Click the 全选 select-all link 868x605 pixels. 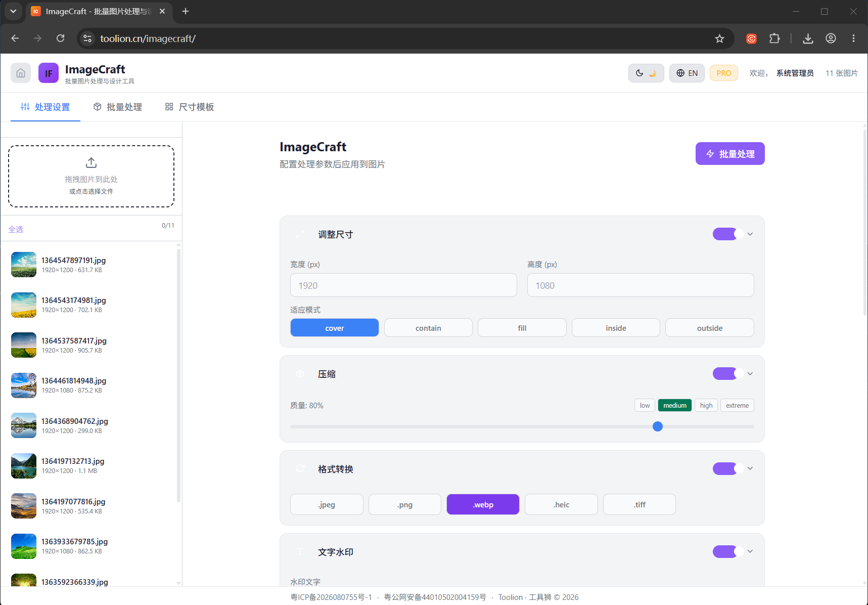(x=16, y=229)
